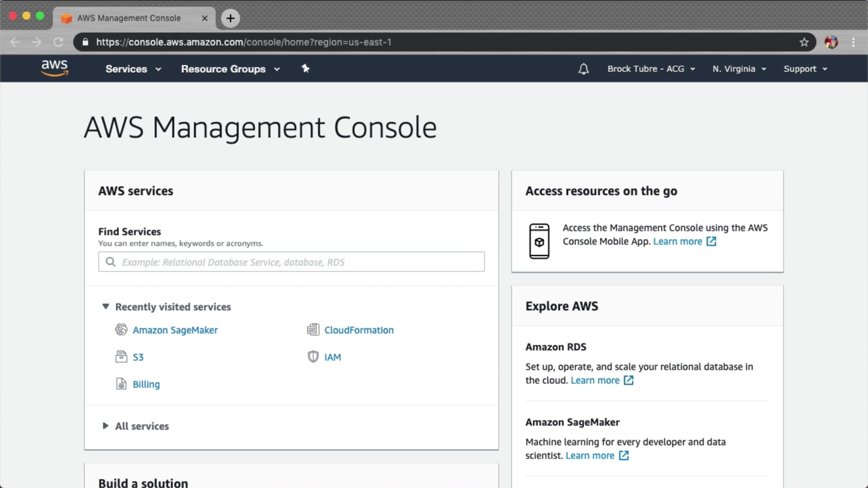The width and height of the screenshot is (868, 488).
Task: Expand the All services section
Action: tap(106, 426)
